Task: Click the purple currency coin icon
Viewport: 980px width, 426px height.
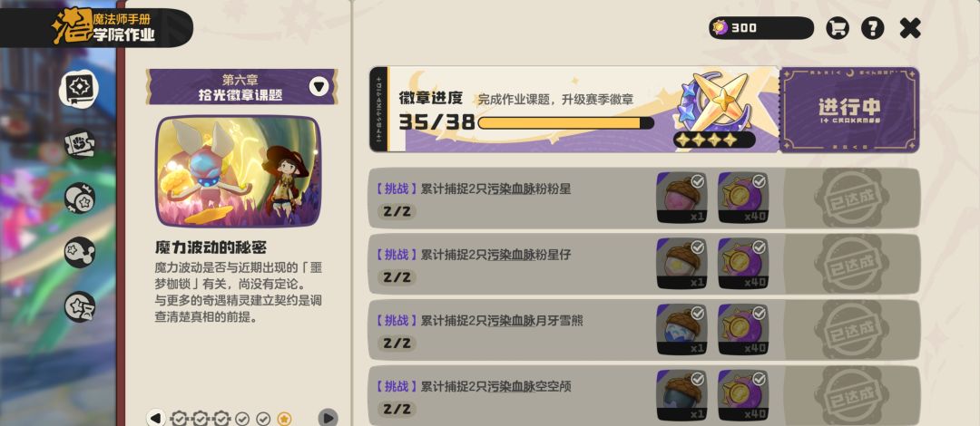Action: pyautogui.click(x=720, y=28)
